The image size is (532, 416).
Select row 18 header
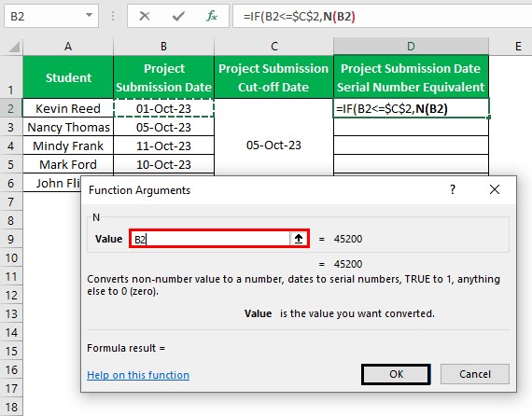click(11, 407)
